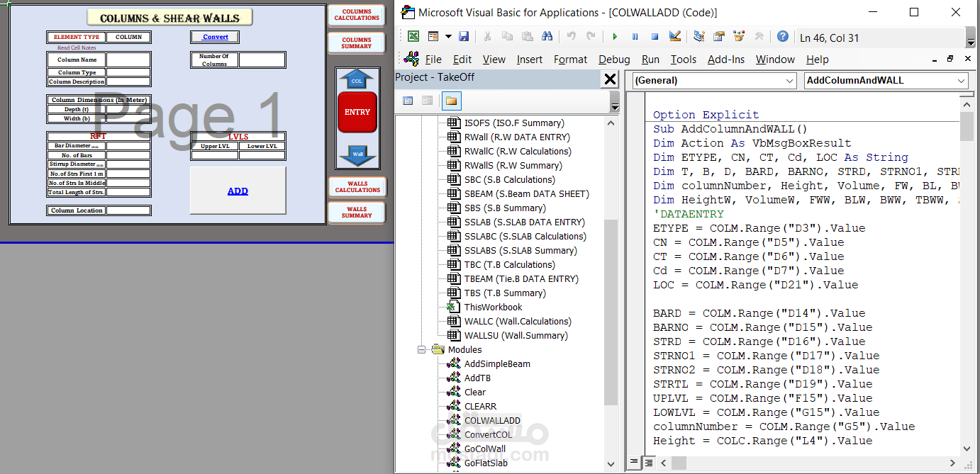Select the AddSimpleBeam module
Viewport: 980px width, 474px height.
tap(497, 363)
